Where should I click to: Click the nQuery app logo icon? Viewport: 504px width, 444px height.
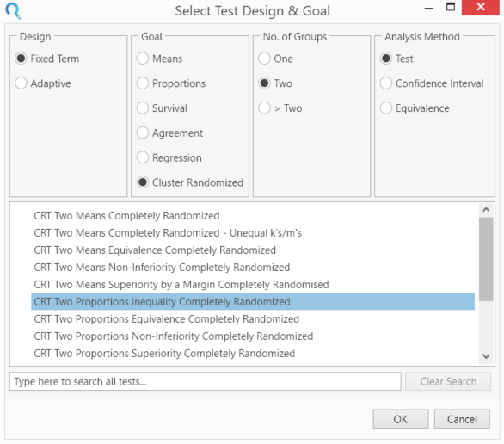(14, 10)
